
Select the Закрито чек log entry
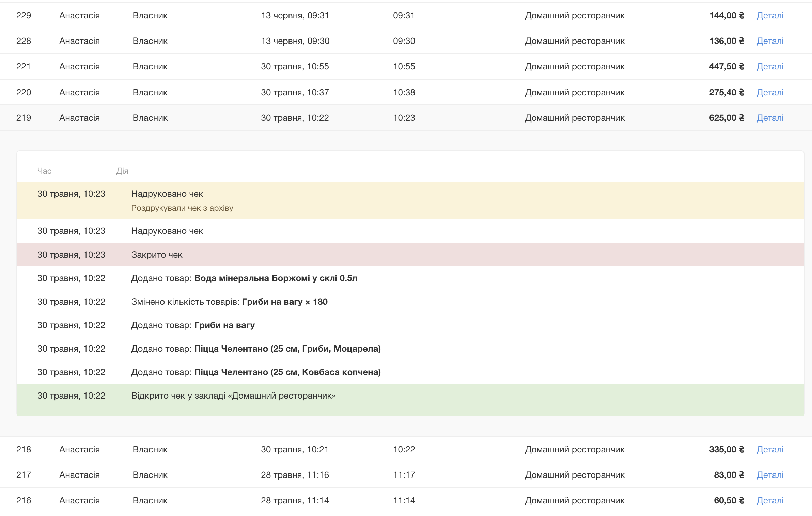coord(157,255)
